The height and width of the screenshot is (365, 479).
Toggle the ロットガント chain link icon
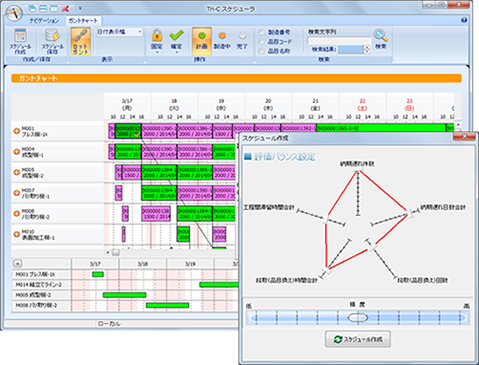80,41
